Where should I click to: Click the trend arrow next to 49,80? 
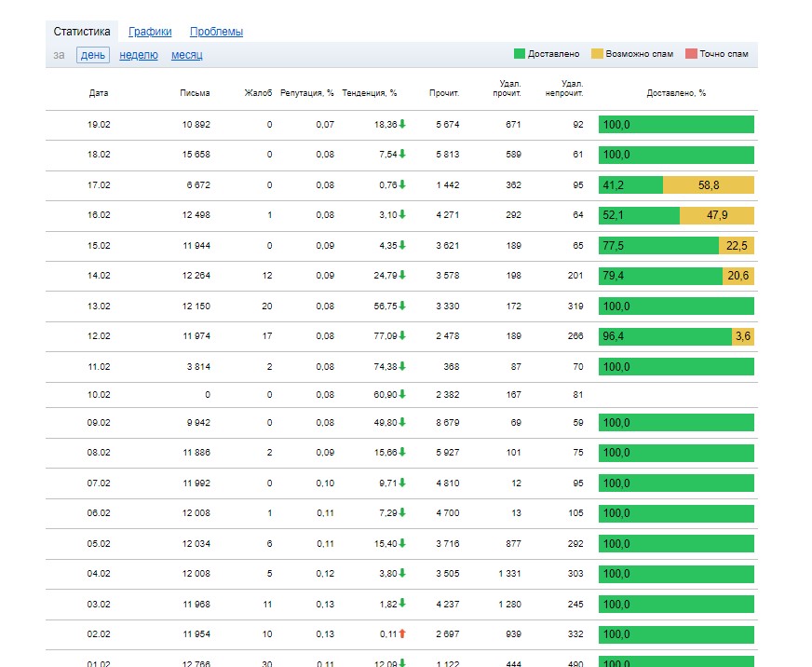coord(402,422)
